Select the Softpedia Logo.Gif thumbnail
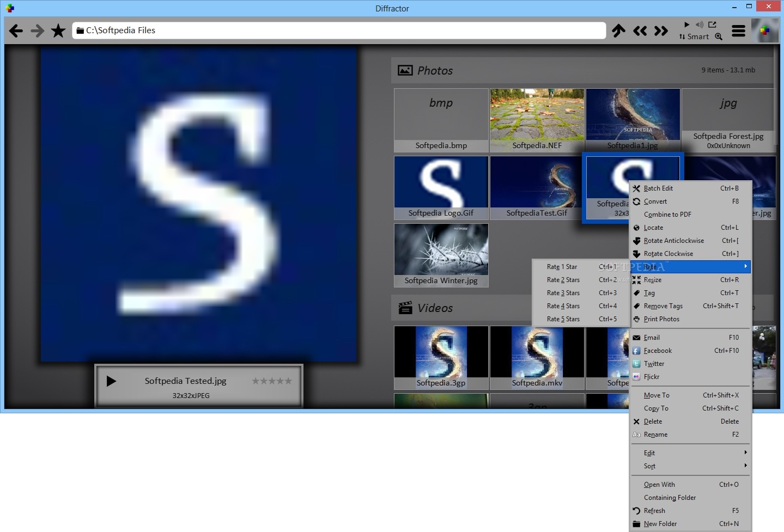Image resolution: width=784 pixels, height=532 pixels. (441, 188)
